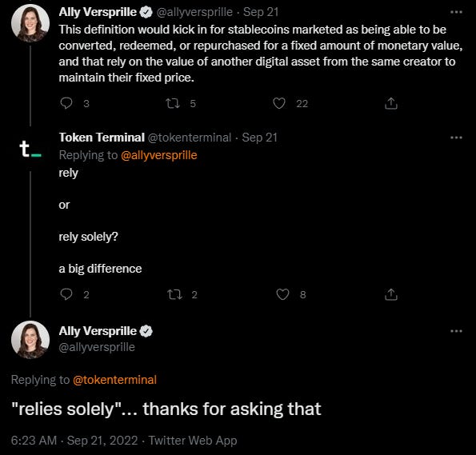
Task: Open the Twitter Web App source link
Action: tap(193, 441)
